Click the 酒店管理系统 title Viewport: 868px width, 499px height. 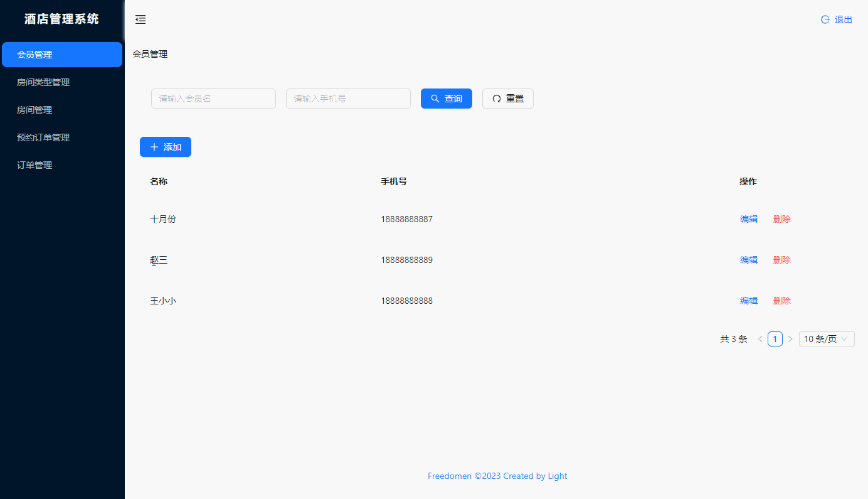pos(61,19)
